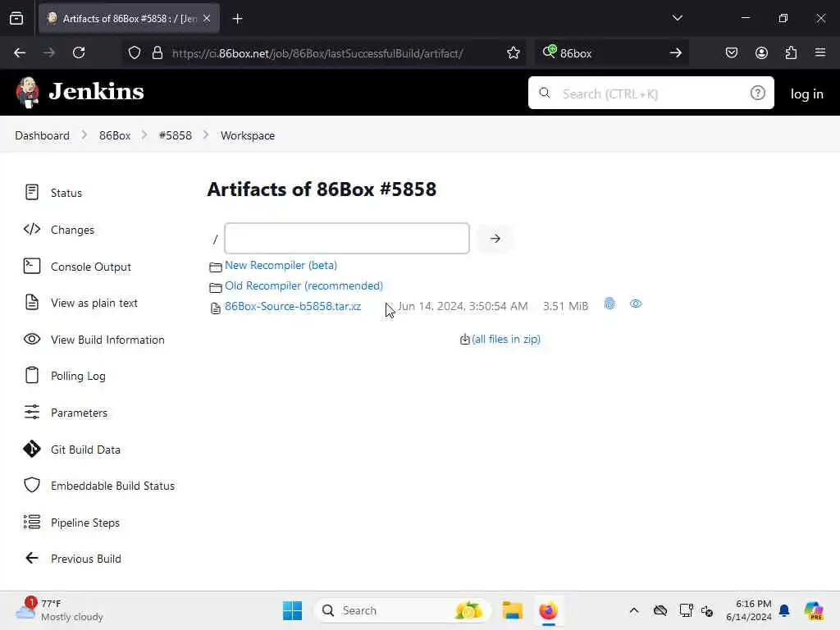Run the 86box search with arrow button
The width and height of the screenshot is (840, 630).
coord(676,52)
